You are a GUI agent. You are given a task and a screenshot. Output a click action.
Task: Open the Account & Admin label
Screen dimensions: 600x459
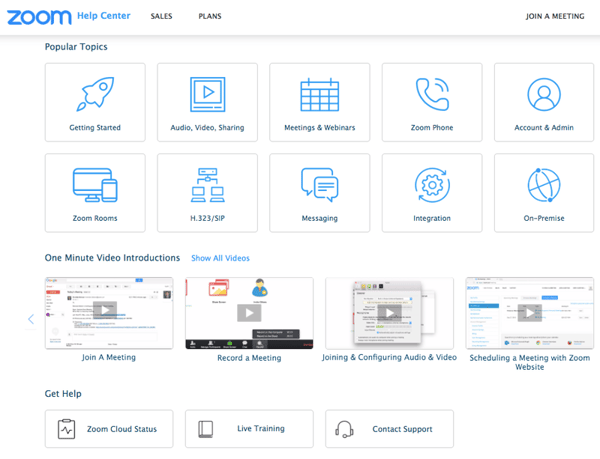[544, 128]
